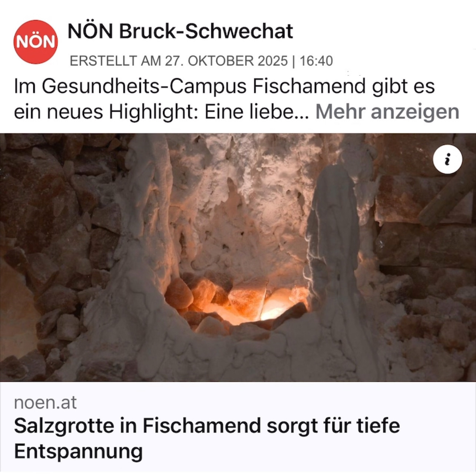Viewport: 476px width, 474px height.
Task: Click the word ERSTELLT in the timestamp
Action: click(x=103, y=61)
